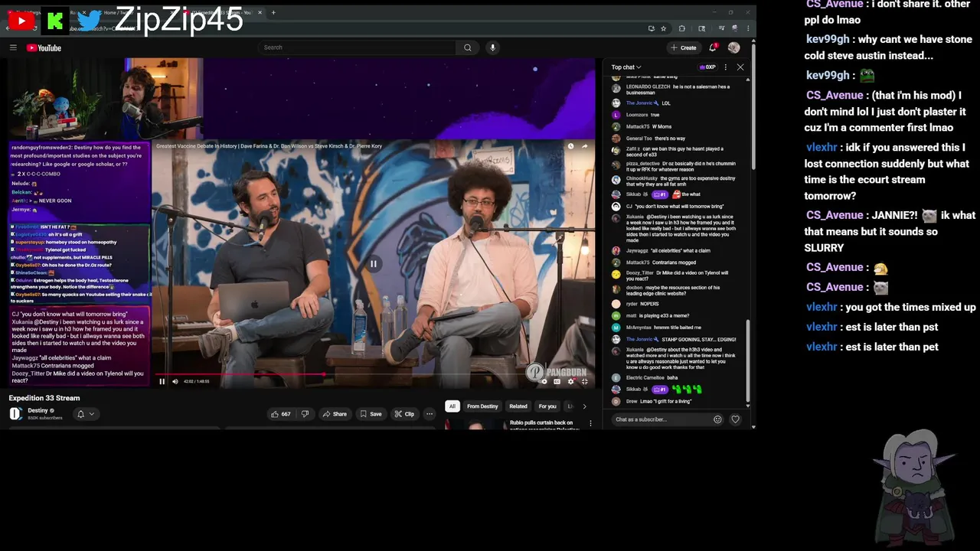Screen dimensions: 980x551
Task: Select the Related filter chip
Action: (x=518, y=406)
